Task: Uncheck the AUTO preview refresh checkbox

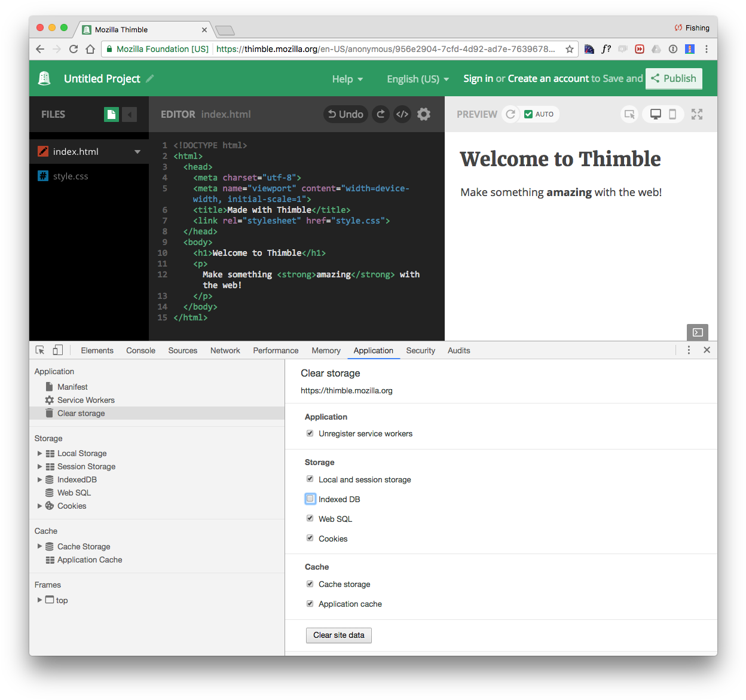Action: click(x=528, y=114)
